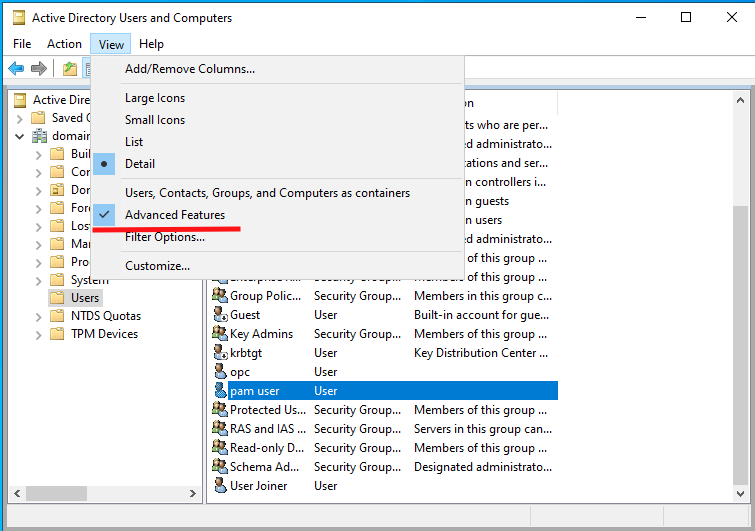The width and height of the screenshot is (755, 531).
Task: Open the Help menu
Action: coord(151,44)
